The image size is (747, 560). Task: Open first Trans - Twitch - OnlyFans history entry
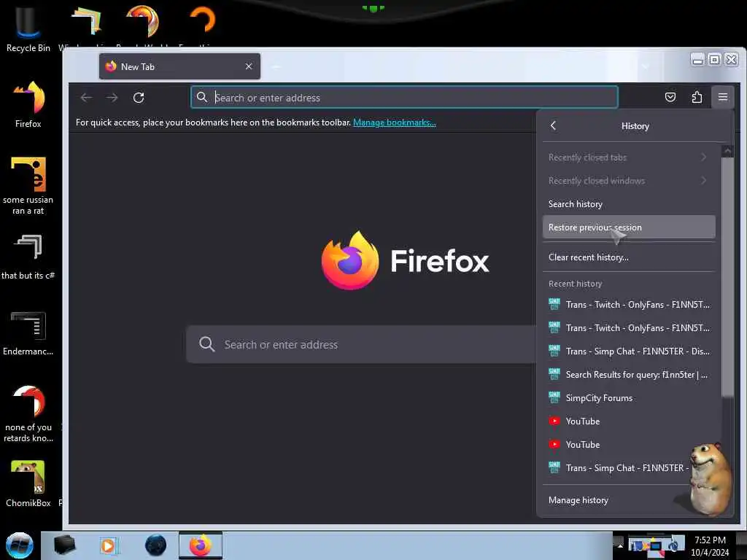click(x=628, y=304)
